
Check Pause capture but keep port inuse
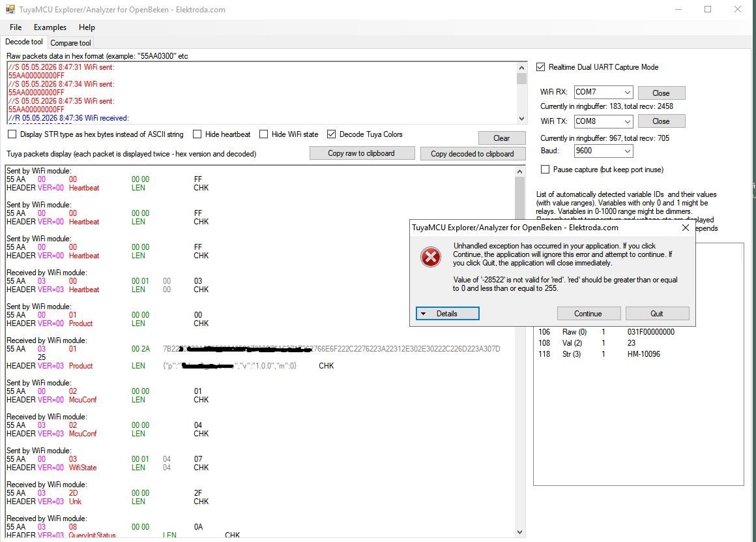pos(545,170)
